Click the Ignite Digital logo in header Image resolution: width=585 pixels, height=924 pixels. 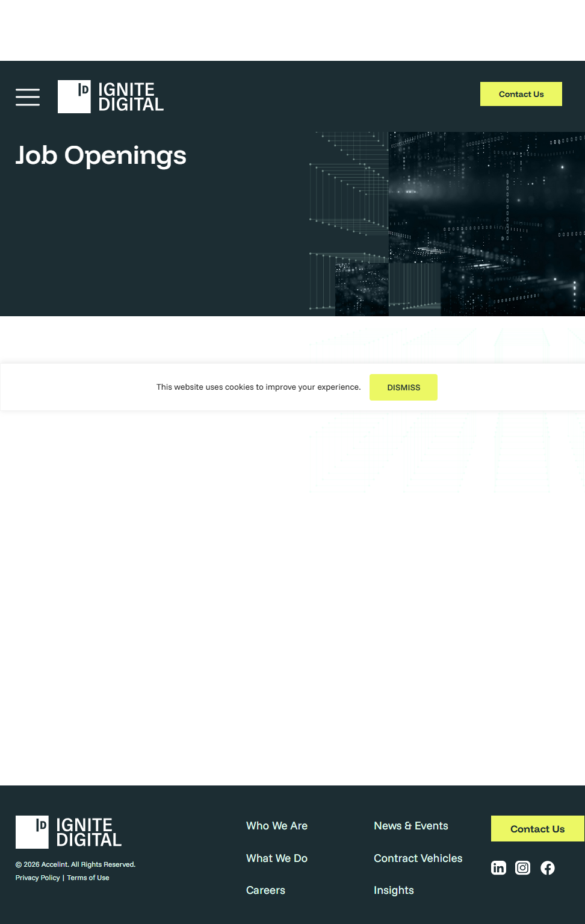click(x=111, y=97)
